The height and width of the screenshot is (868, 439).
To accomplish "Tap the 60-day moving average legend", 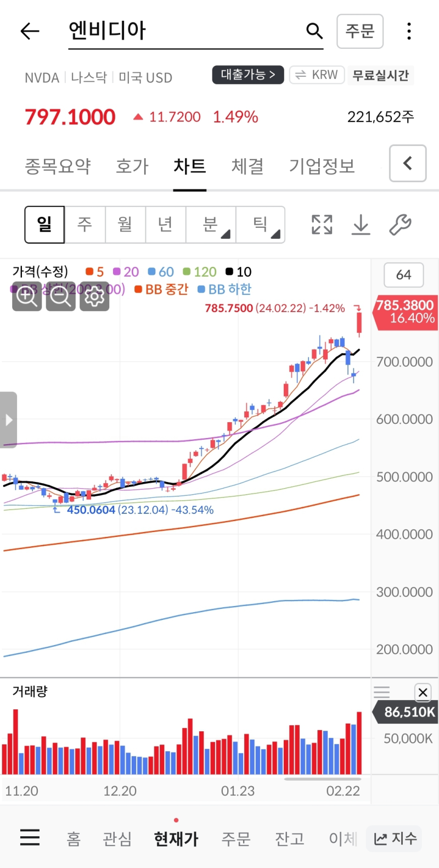I will [161, 272].
